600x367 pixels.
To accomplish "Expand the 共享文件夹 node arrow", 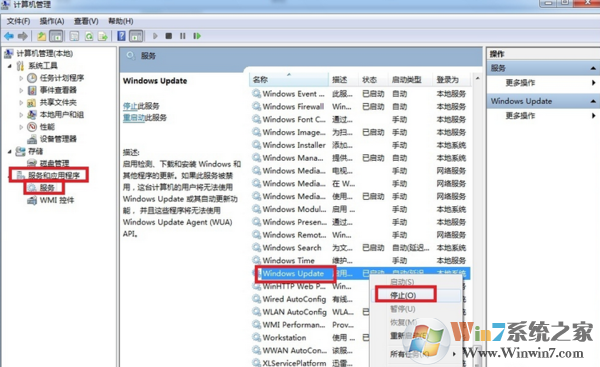I will 21,103.
